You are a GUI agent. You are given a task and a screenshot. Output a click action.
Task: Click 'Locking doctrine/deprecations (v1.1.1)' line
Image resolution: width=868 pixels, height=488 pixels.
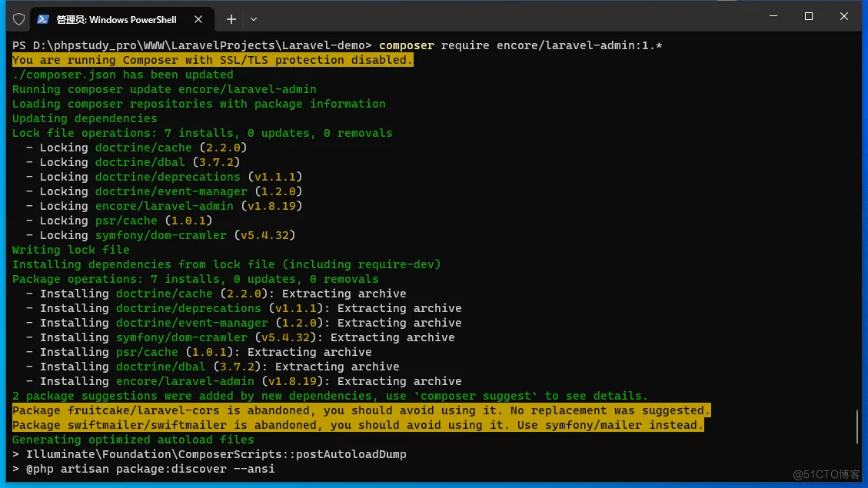click(x=164, y=177)
